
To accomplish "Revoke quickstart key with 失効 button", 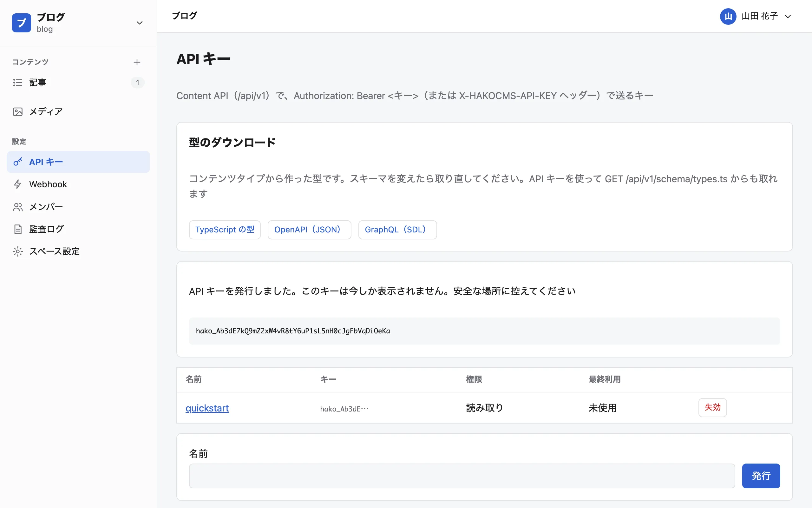I will coord(712,408).
